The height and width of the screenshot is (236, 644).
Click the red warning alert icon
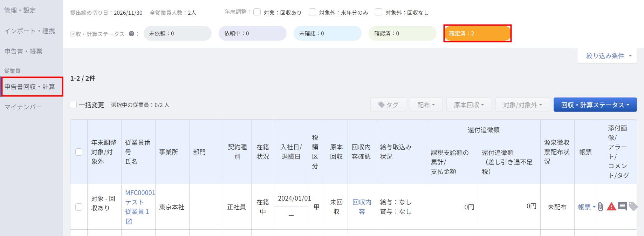click(611, 207)
